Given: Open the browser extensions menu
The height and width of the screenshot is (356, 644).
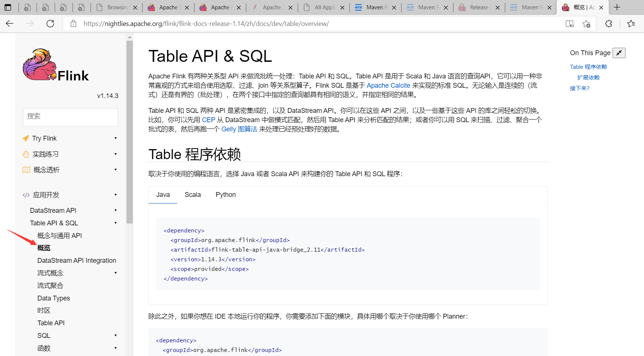Looking at the screenshot, I should point(608,24).
